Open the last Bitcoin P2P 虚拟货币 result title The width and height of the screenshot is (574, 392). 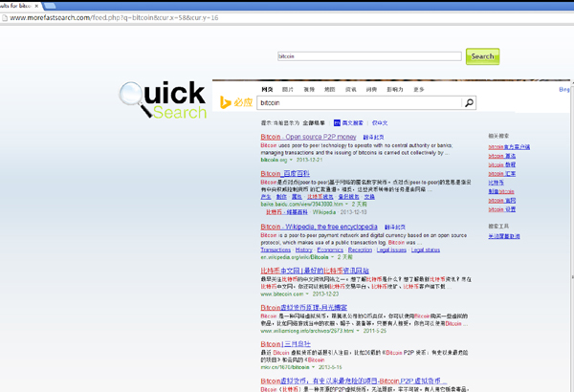[354, 381]
